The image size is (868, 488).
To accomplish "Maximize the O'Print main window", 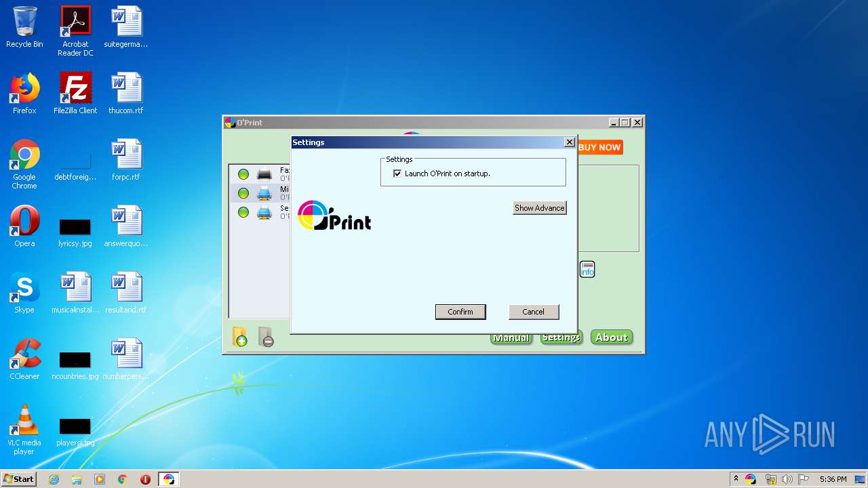I will click(x=625, y=123).
